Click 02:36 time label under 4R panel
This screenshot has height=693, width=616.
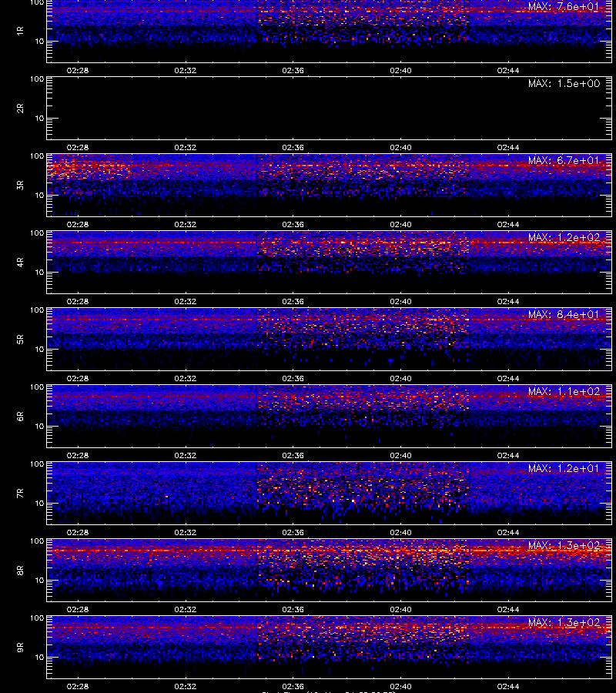[293, 301]
